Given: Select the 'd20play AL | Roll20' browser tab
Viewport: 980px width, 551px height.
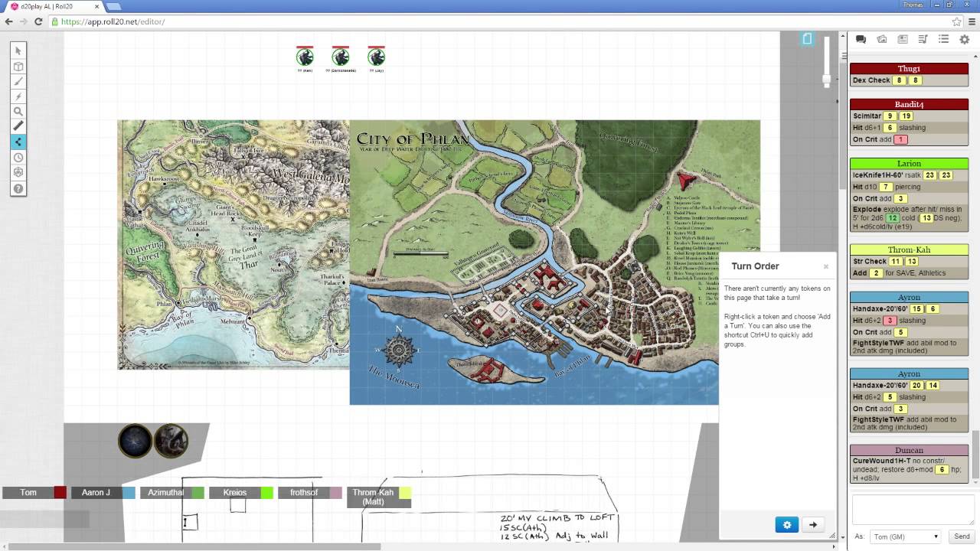Looking at the screenshot, I should coord(52,6).
